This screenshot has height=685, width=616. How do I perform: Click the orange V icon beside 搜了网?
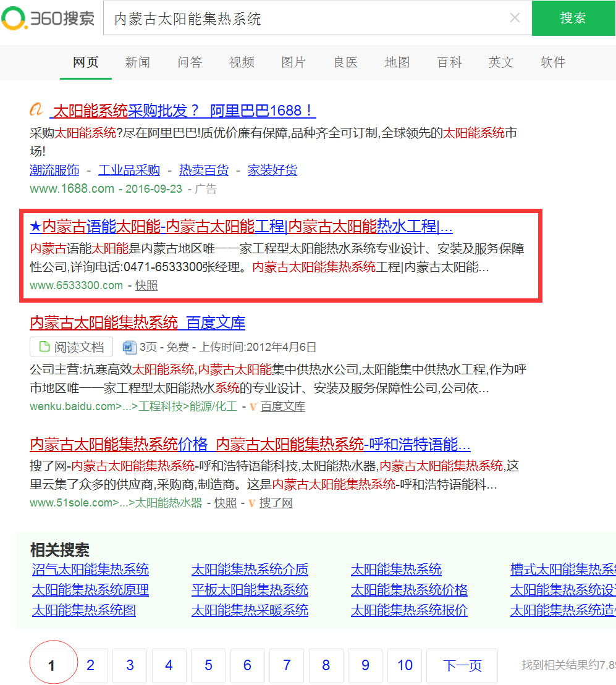[x=251, y=503]
